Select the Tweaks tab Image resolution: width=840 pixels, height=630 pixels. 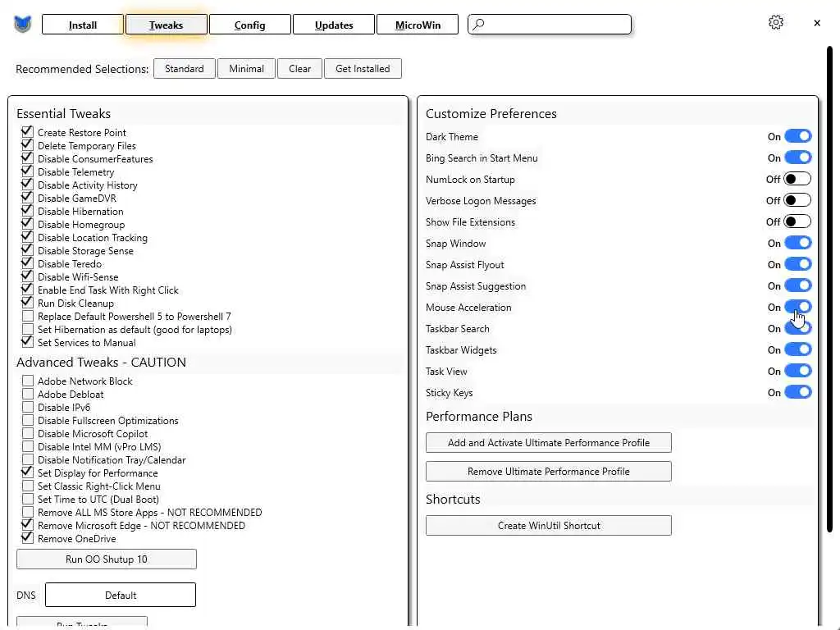click(x=166, y=25)
